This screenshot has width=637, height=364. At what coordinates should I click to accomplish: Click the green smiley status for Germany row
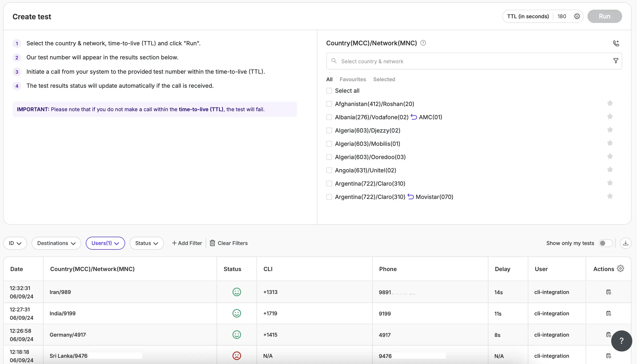pos(237,335)
